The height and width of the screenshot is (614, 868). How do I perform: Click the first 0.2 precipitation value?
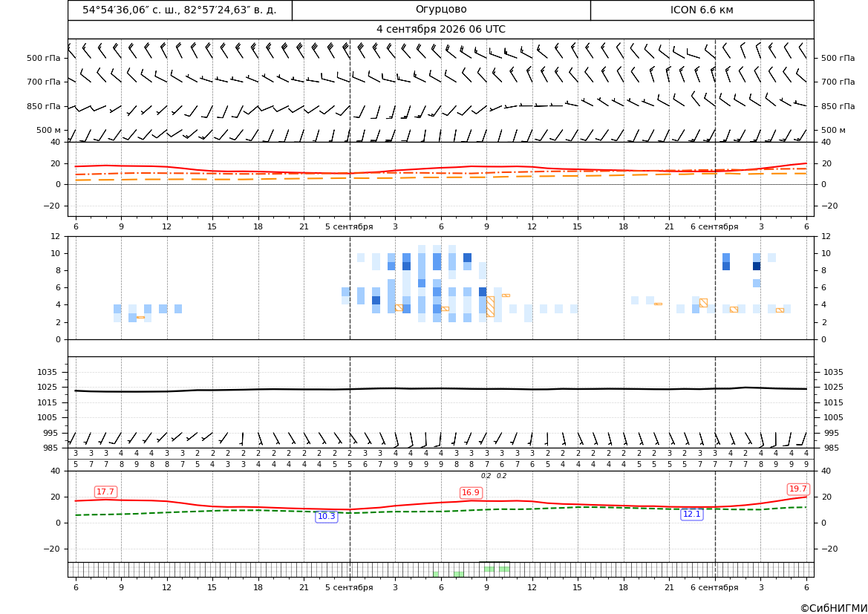pyautogui.click(x=486, y=476)
